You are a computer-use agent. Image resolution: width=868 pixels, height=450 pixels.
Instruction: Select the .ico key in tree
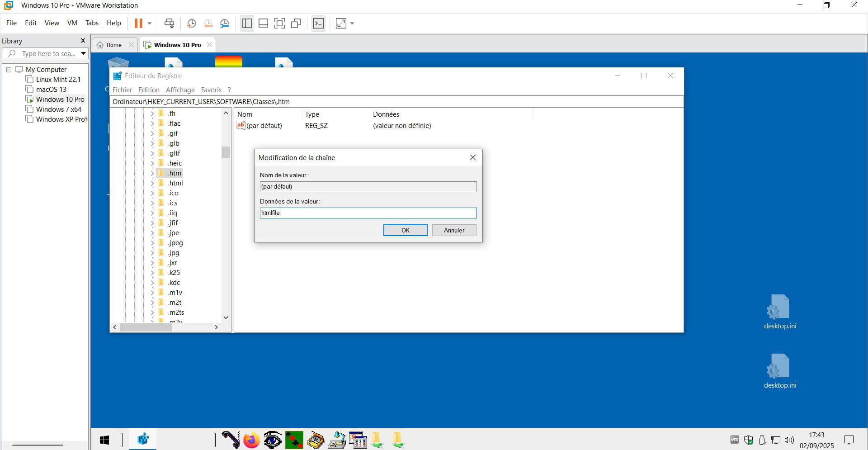(173, 193)
